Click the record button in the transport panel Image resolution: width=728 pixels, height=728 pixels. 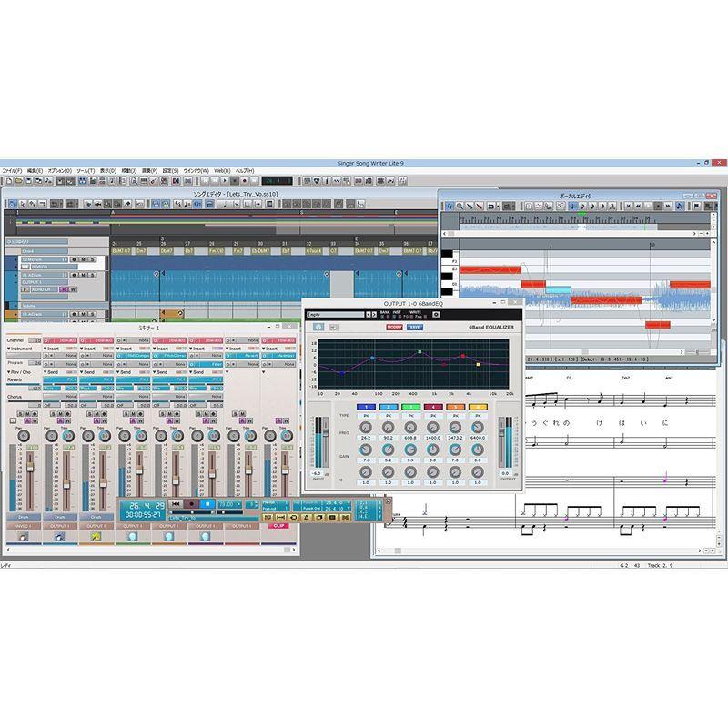pyautogui.click(x=192, y=502)
